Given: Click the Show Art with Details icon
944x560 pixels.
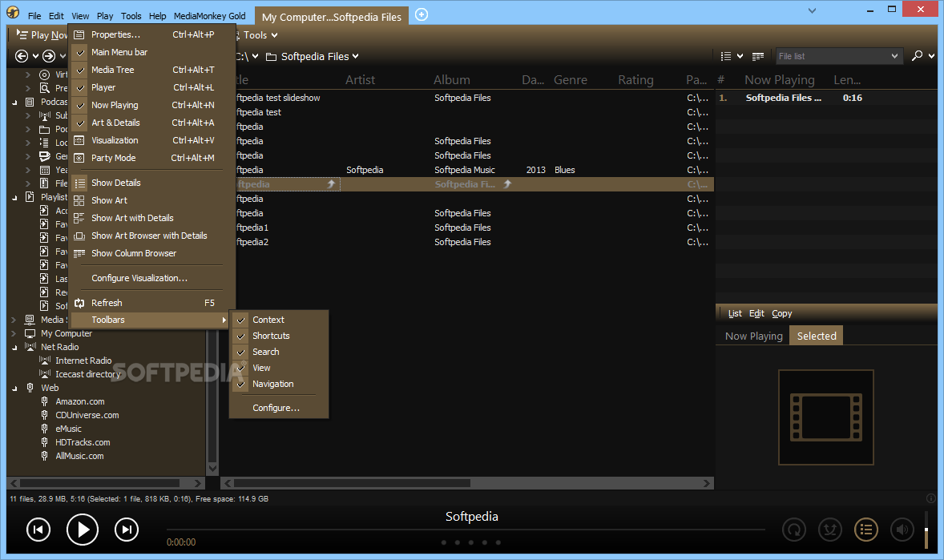Looking at the screenshot, I should click(79, 218).
